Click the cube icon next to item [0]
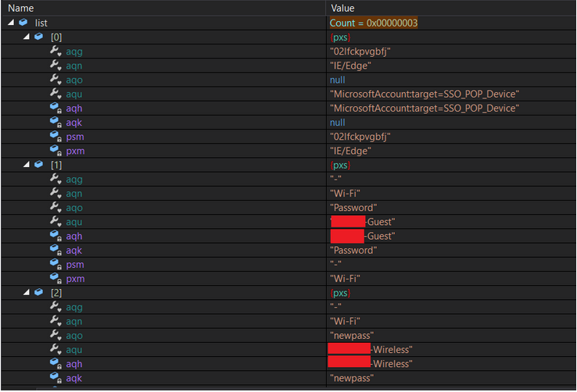This screenshot has height=392, width=577. [38, 37]
